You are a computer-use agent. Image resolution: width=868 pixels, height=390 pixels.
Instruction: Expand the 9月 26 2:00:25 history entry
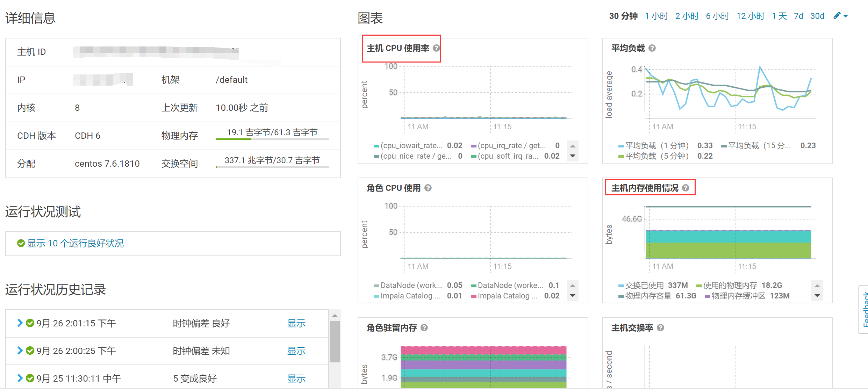click(x=20, y=351)
